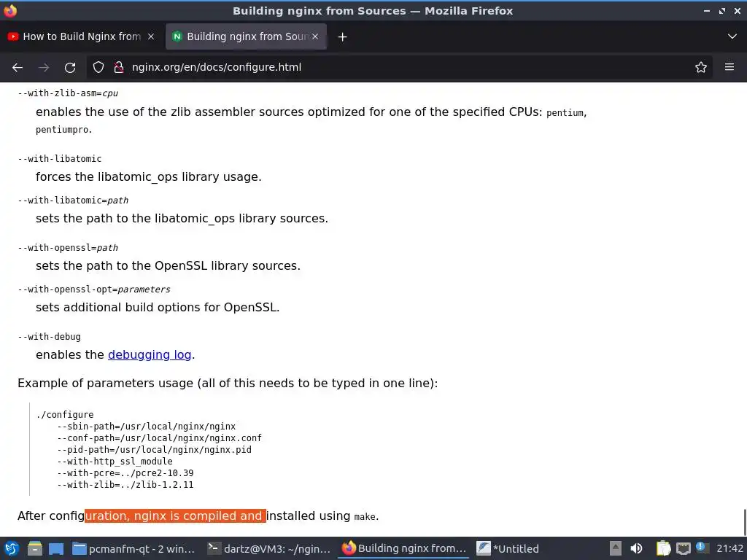Image resolution: width=747 pixels, height=560 pixels.
Task: Click the 21:42 clock in the panel
Action: point(729,548)
